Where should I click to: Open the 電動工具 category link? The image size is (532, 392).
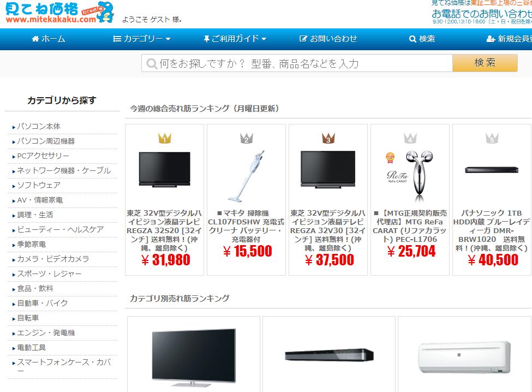pos(31,348)
